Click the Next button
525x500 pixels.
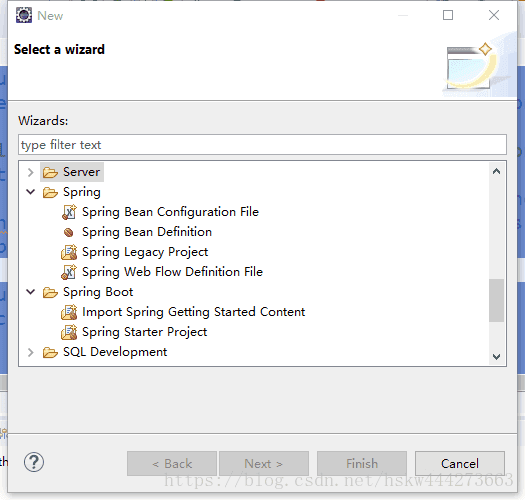pos(264,463)
